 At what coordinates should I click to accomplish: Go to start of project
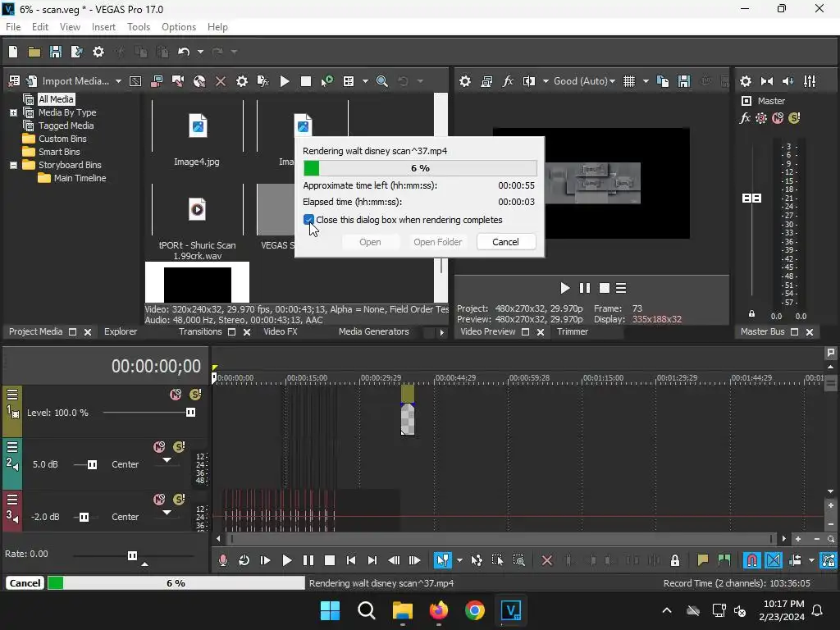351,560
